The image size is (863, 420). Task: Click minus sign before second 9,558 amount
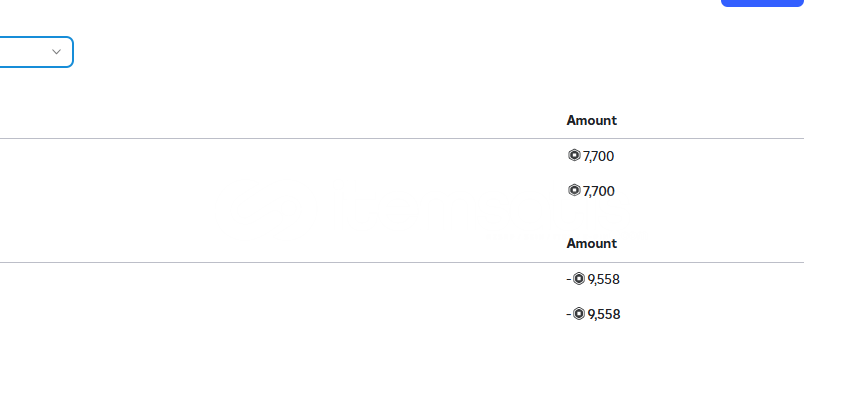569,314
